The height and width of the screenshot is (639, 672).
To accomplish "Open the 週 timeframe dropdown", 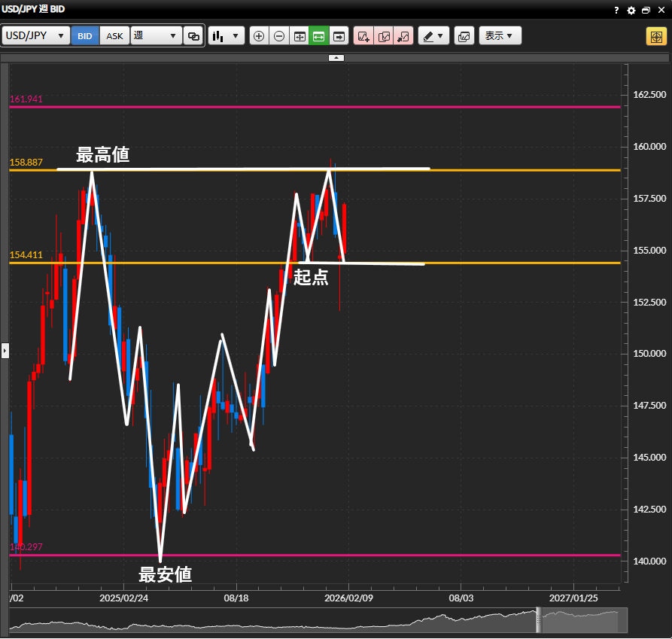I will coord(156,36).
